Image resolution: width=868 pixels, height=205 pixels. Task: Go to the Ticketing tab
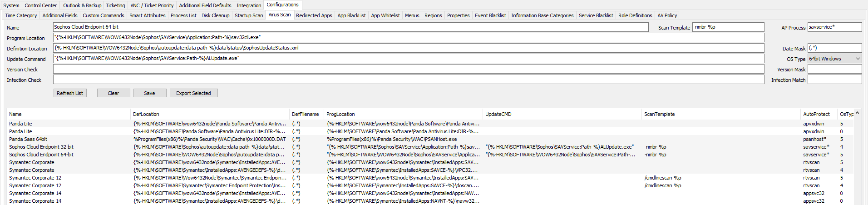click(115, 5)
